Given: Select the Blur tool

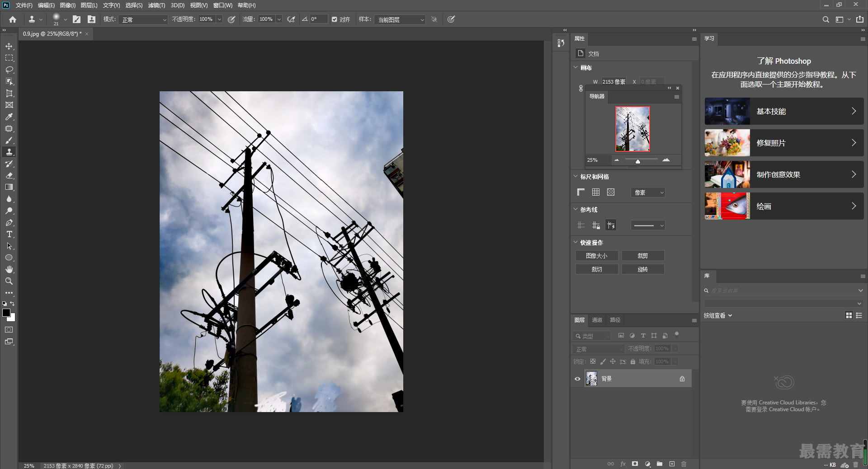Looking at the screenshot, I should click(9, 199).
